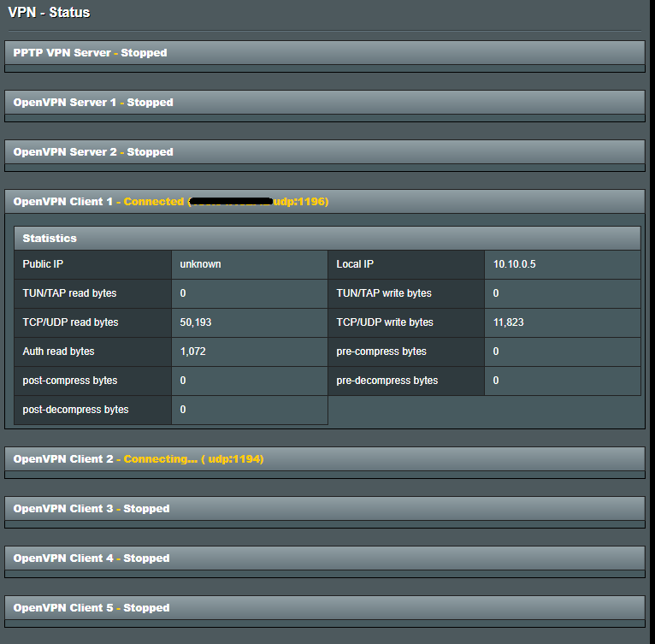Click the TCP/UDP write bytes label
Image resolution: width=655 pixels, height=644 pixels.
point(385,322)
